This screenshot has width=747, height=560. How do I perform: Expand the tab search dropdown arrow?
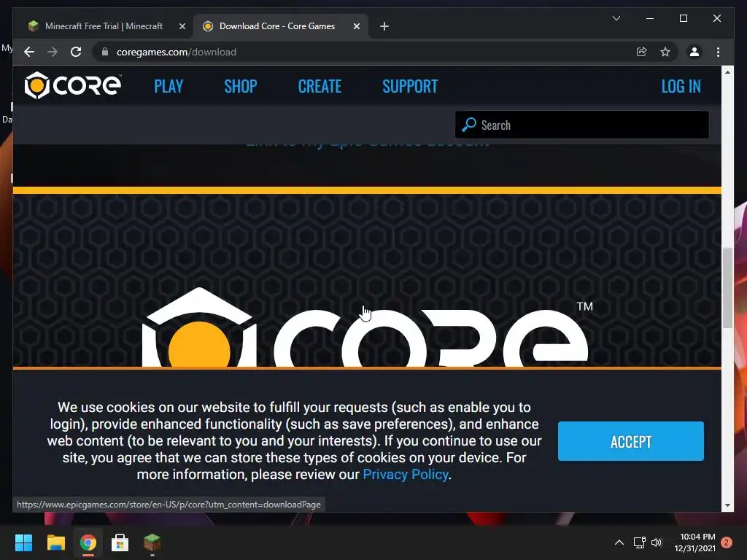coord(616,18)
